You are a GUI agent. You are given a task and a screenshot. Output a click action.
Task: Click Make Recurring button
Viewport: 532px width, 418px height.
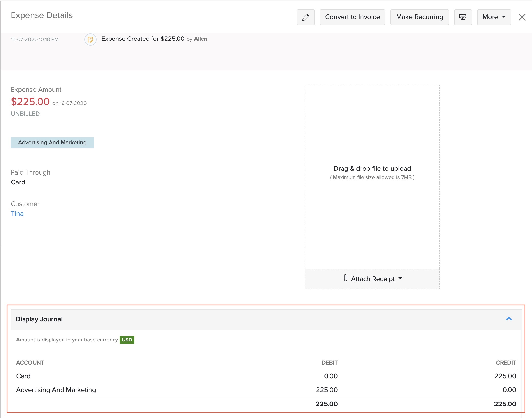[419, 17]
